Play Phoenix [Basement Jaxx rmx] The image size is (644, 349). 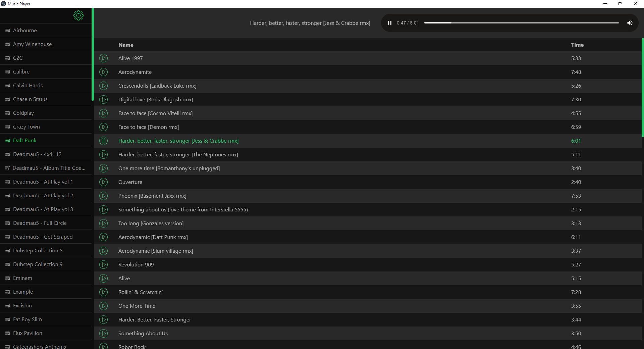(104, 196)
